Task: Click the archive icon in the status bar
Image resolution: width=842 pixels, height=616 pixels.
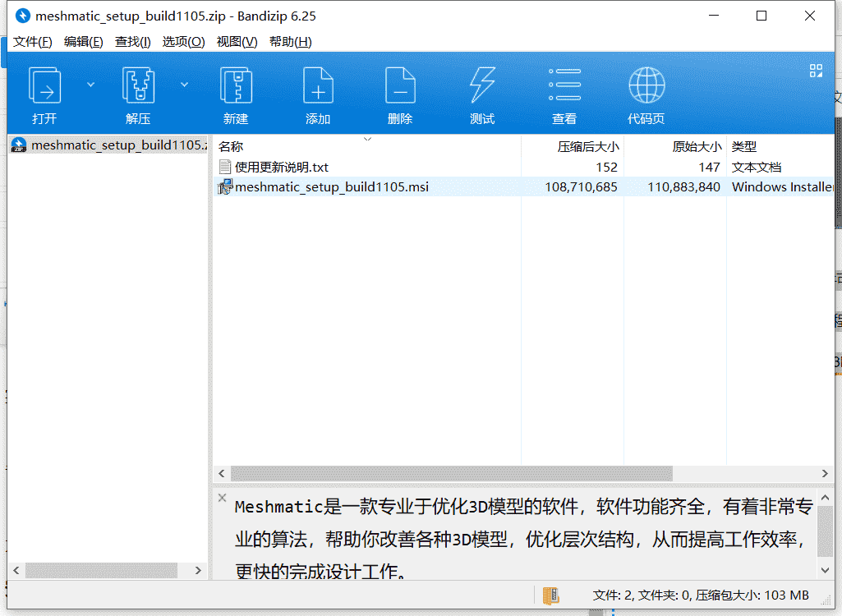Action: 550,595
